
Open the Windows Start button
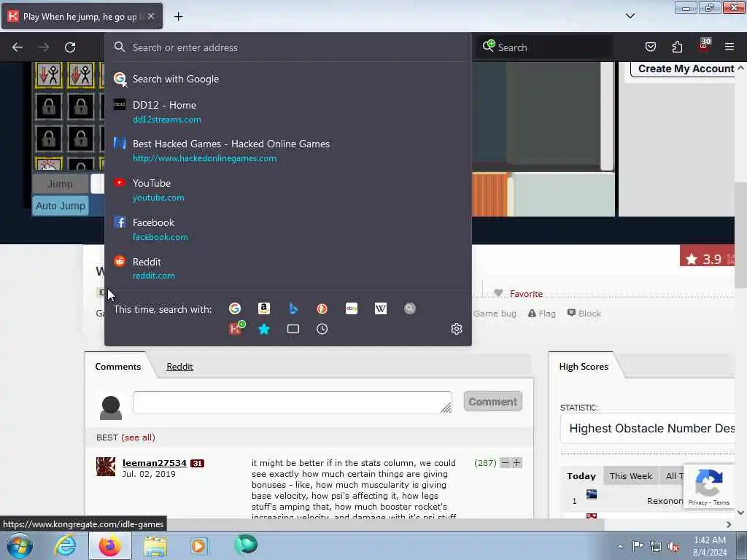[x=20, y=545]
